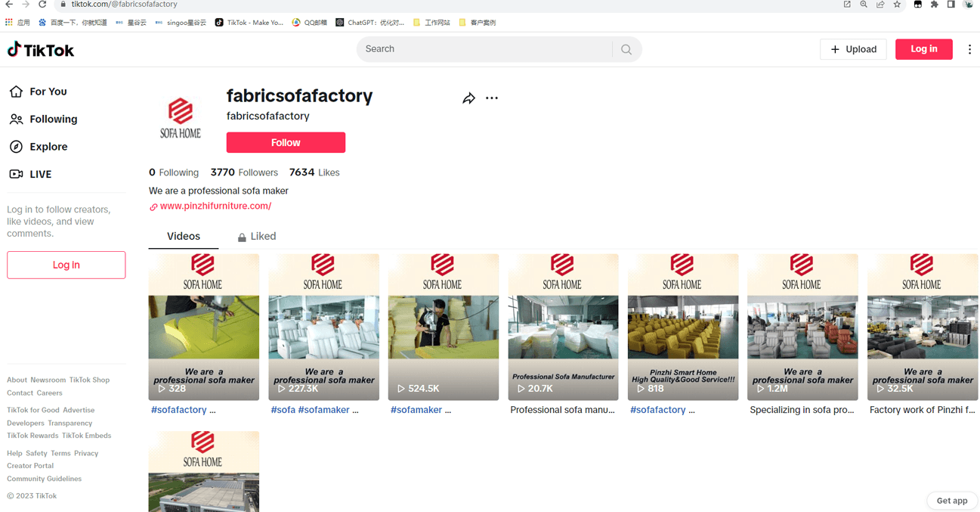980x512 pixels.
Task: Open the 工作网站 bookmarks folder
Action: pyautogui.click(x=431, y=23)
